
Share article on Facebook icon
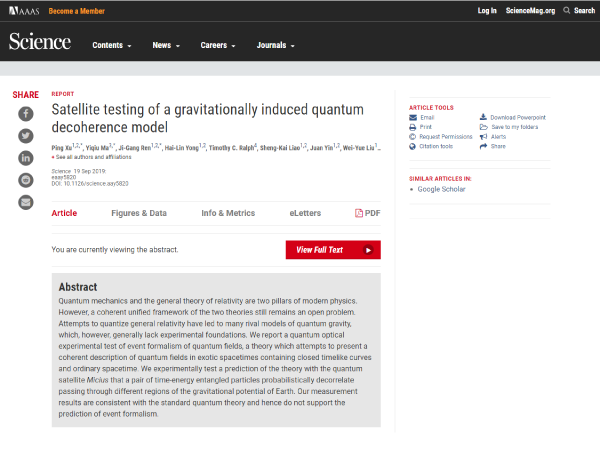[26, 114]
